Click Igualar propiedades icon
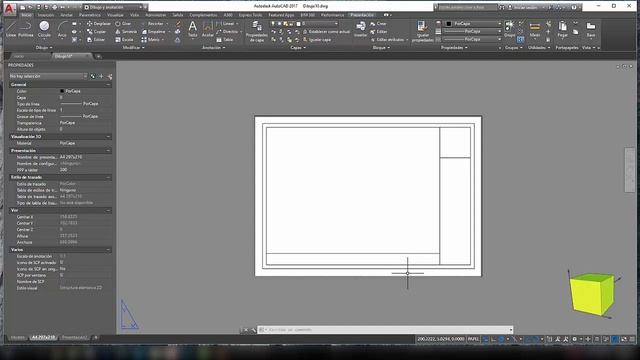The height and width of the screenshot is (360, 640). [422, 31]
